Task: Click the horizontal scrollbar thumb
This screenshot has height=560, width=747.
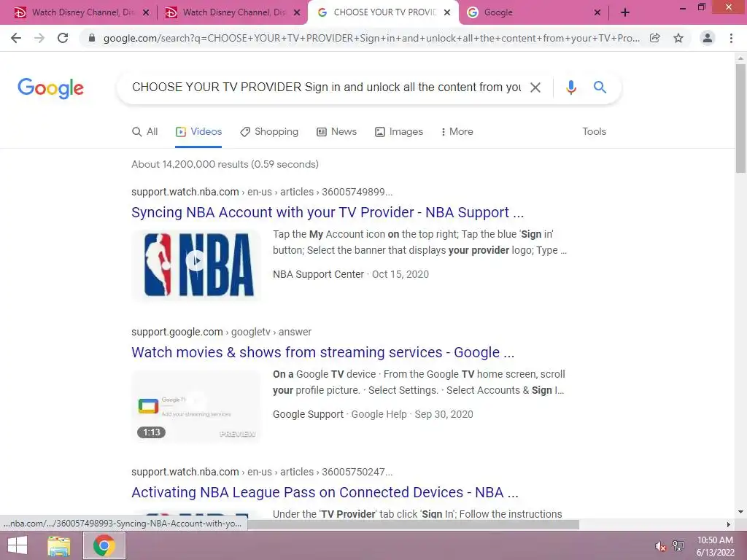Action: (x=413, y=524)
